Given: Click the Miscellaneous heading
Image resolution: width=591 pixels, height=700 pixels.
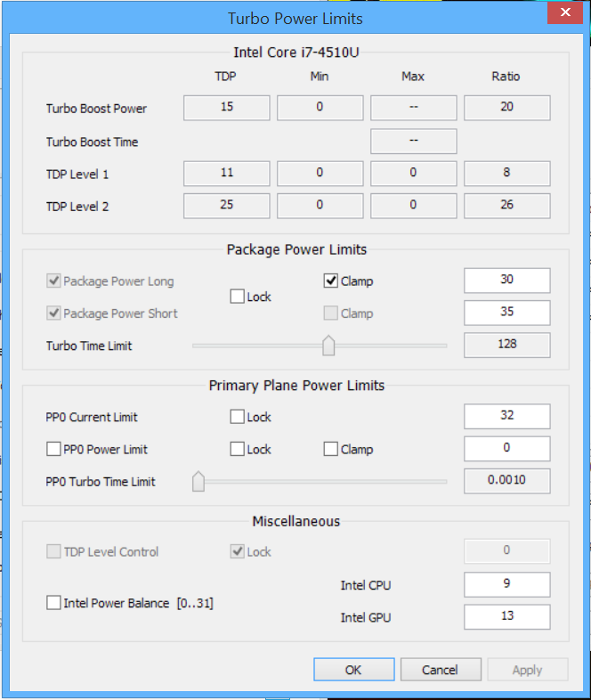Looking at the screenshot, I should point(296,521).
